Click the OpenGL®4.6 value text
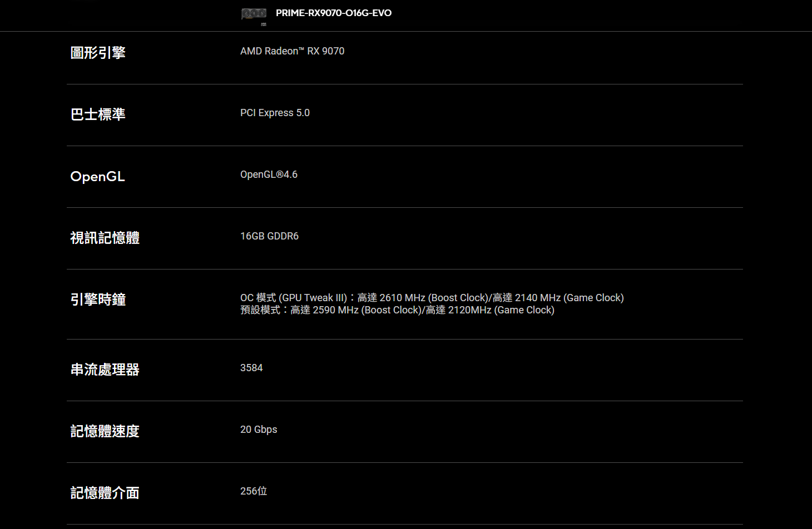Screen dimensions: 812x529 click(269, 174)
